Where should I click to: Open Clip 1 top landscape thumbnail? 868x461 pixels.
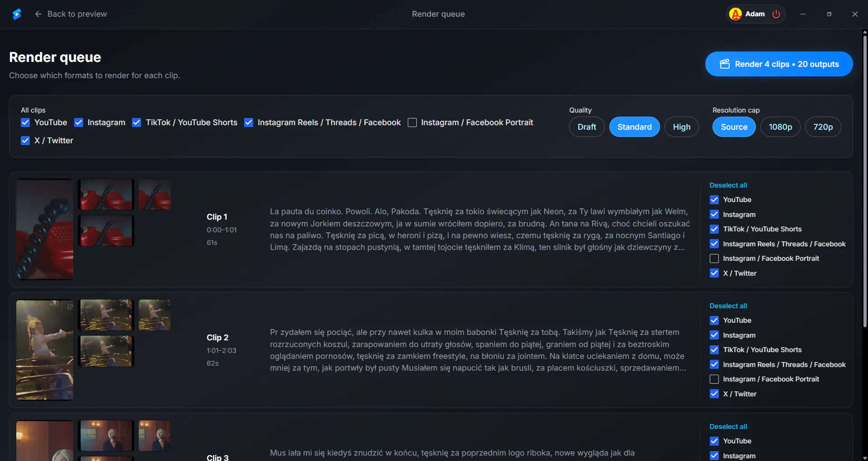pyautogui.click(x=106, y=194)
